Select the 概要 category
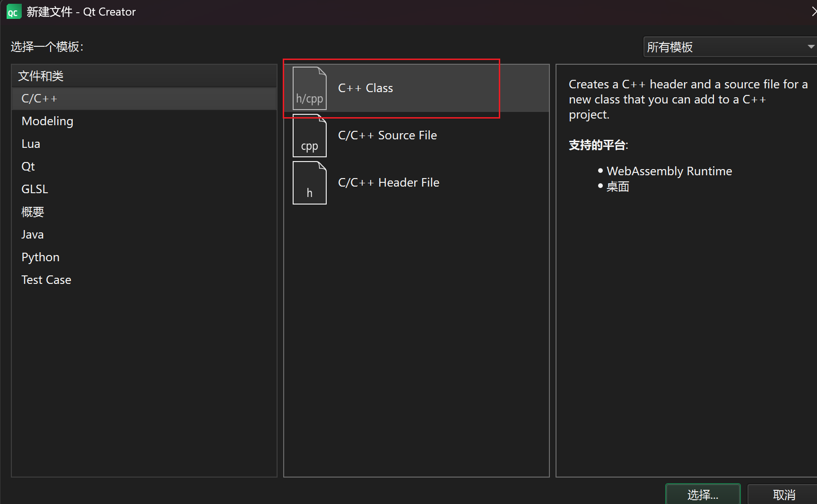 point(144,212)
